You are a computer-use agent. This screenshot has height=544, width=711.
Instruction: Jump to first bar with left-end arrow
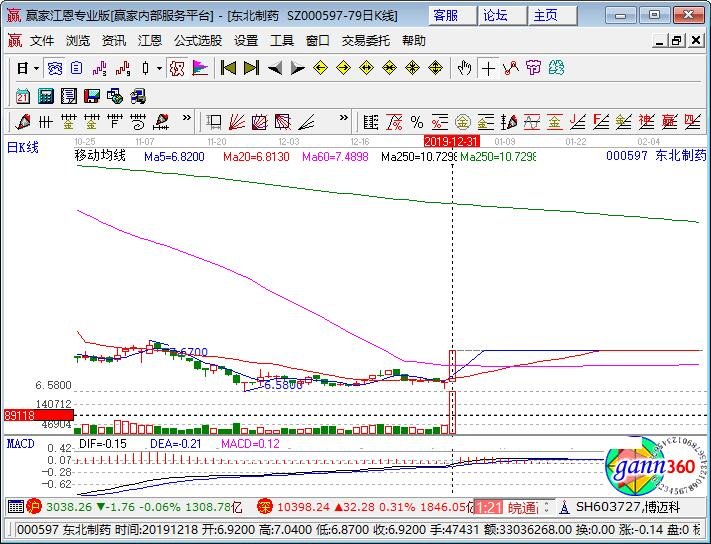click(228, 68)
